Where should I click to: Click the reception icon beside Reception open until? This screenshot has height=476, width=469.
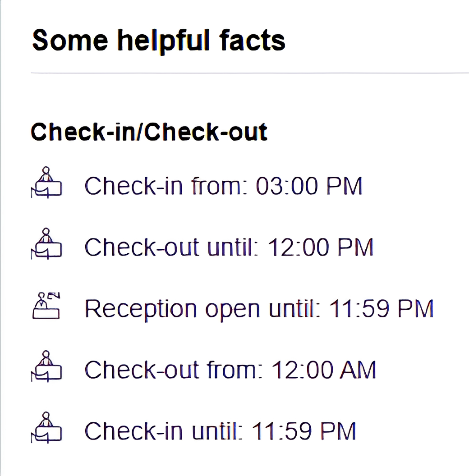(46, 306)
